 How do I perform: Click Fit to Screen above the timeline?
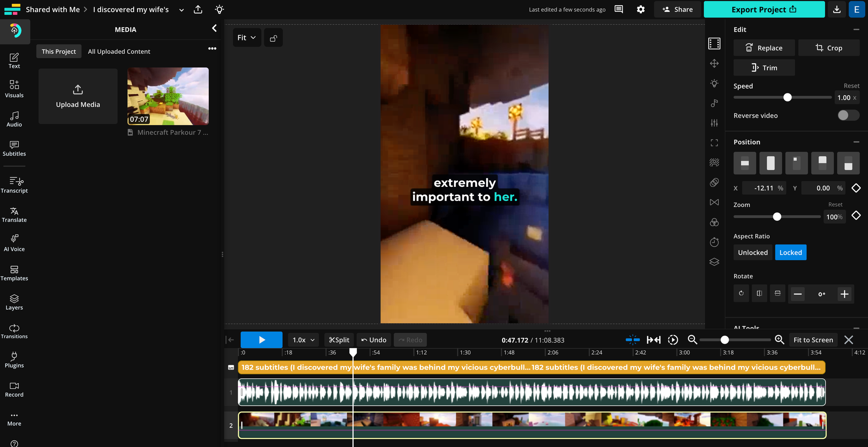813,340
